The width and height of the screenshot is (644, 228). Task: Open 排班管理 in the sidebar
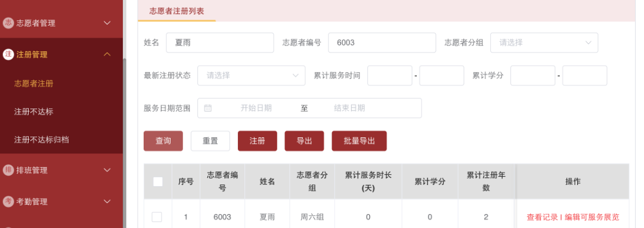point(61,170)
